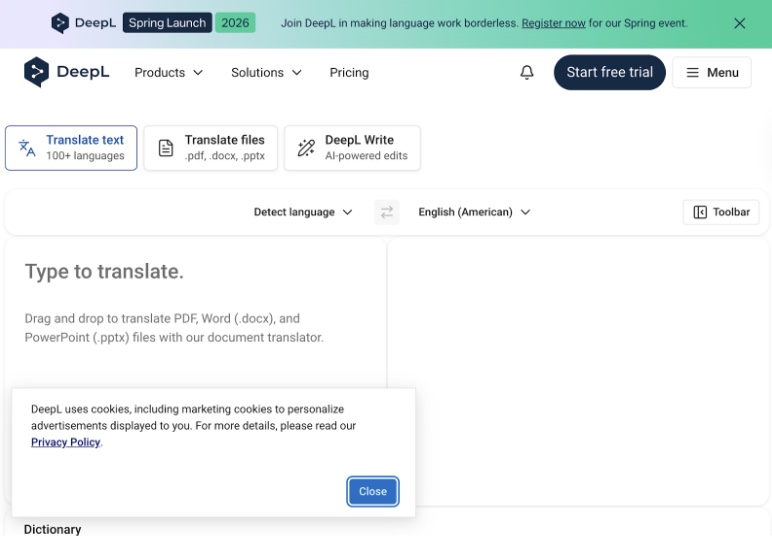Close the Spring Launch banner

tap(739, 23)
